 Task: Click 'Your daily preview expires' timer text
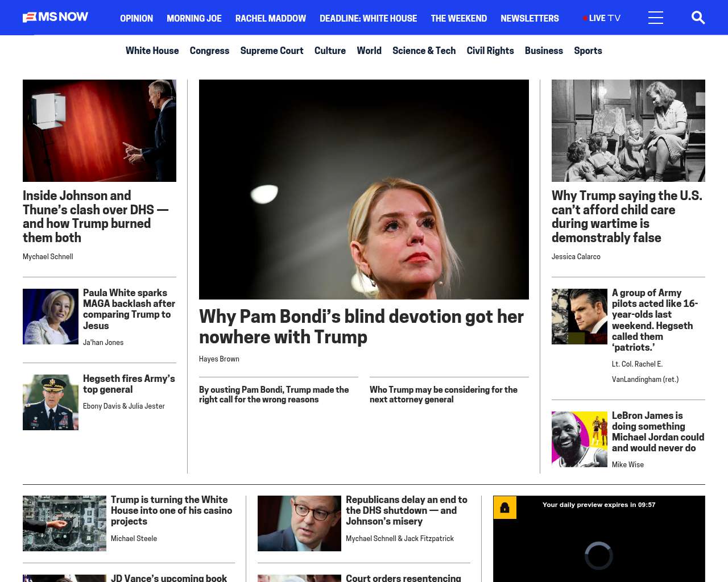599,505
